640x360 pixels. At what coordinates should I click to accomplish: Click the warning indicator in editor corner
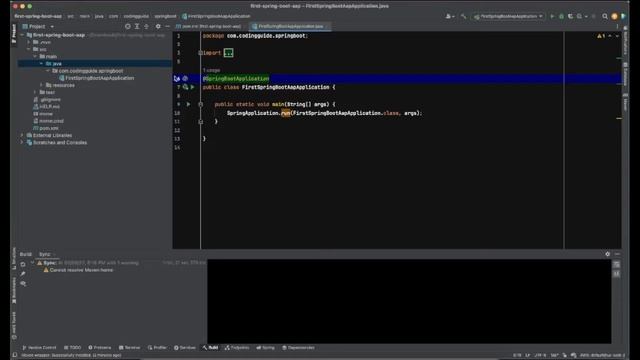click(x=601, y=36)
